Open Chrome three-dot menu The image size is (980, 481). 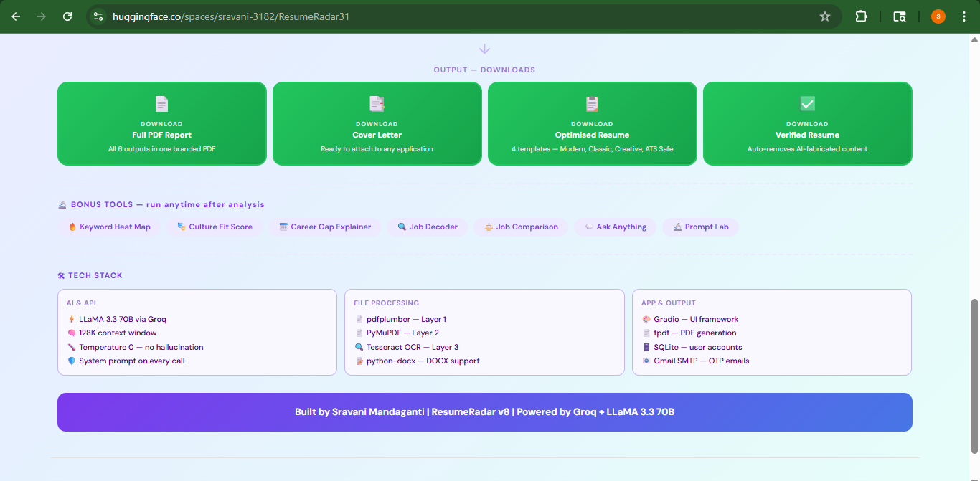pyautogui.click(x=963, y=16)
